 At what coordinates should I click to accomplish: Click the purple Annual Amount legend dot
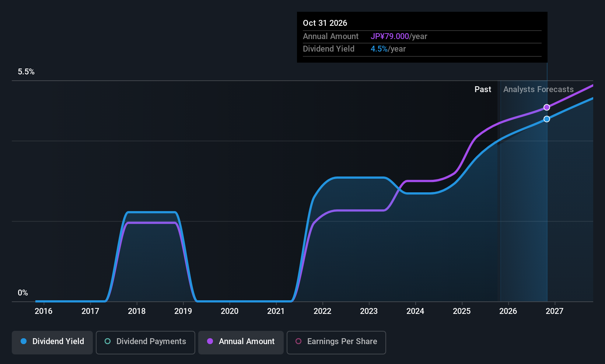tap(210, 341)
